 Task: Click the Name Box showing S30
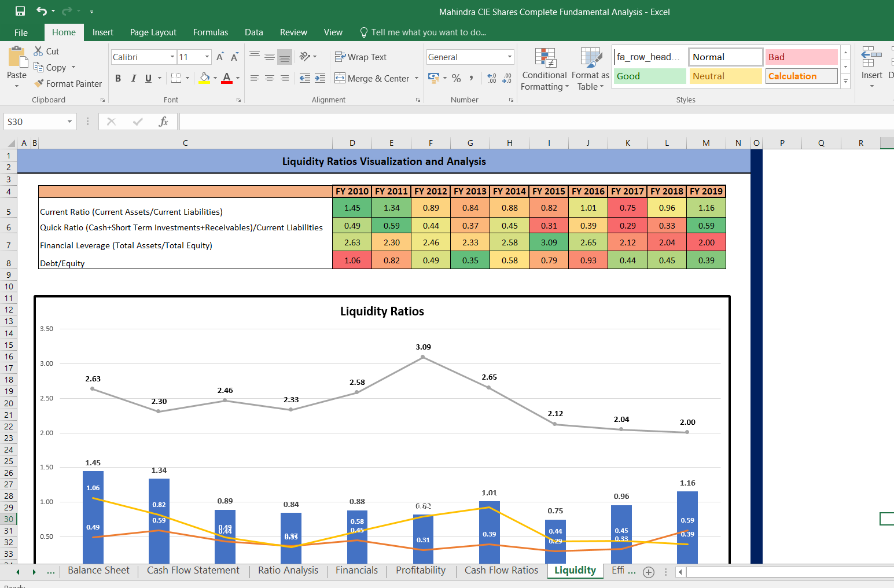click(40, 122)
